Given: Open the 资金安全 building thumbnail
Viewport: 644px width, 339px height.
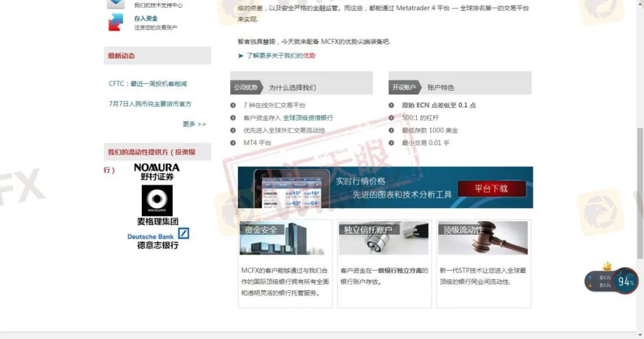Looking at the screenshot, I should pos(286,238).
